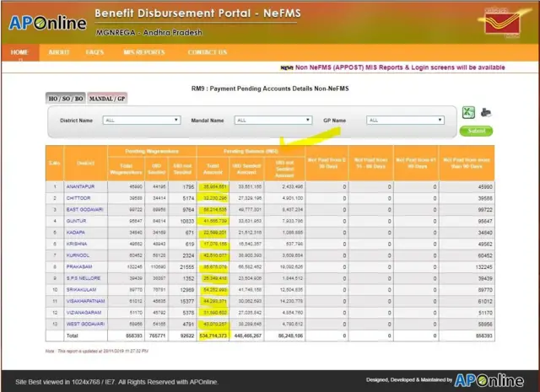Go to the HOME menu tab
Image resolution: width=540 pixels, height=392 pixels.
click(x=19, y=52)
